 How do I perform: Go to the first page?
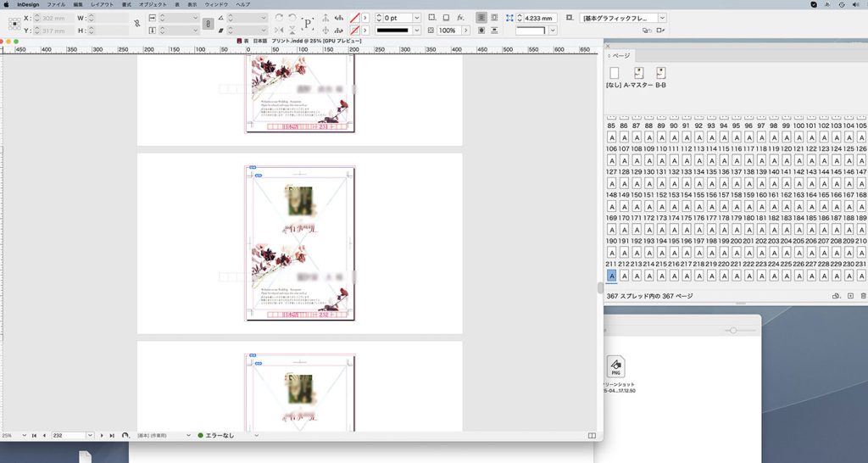(34, 436)
